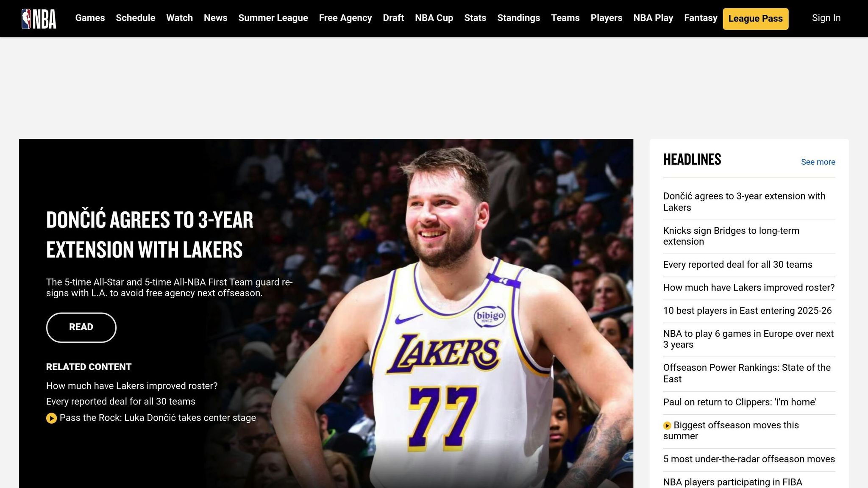Open the Schedule page
868x488 pixels.
pos(136,18)
